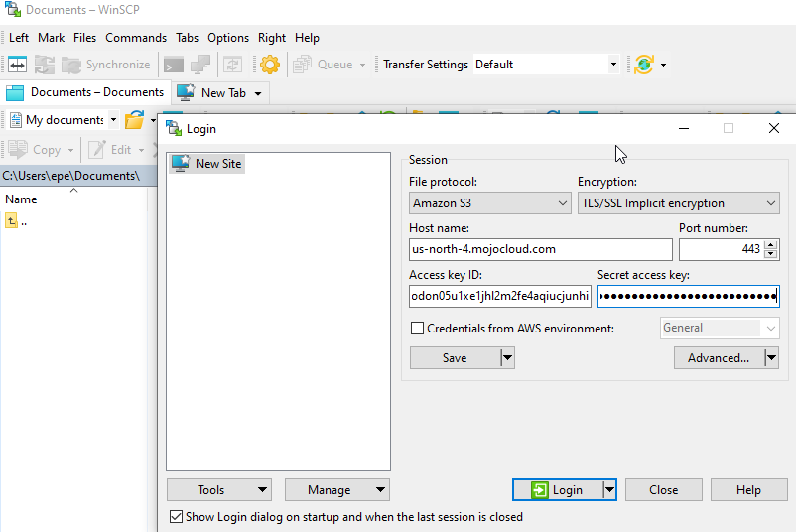Close the Login dialog with X
The height and width of the screenshot is (532, 796).
773,128
